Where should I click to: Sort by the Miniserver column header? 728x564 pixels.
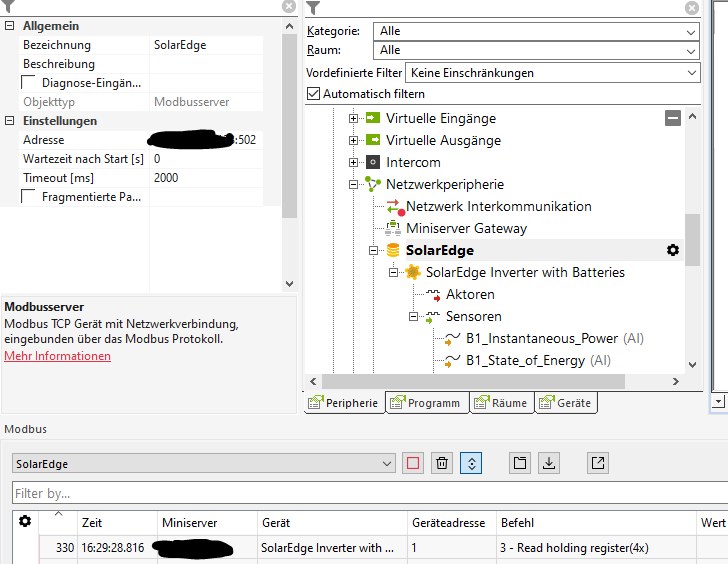tap(207, 523)
